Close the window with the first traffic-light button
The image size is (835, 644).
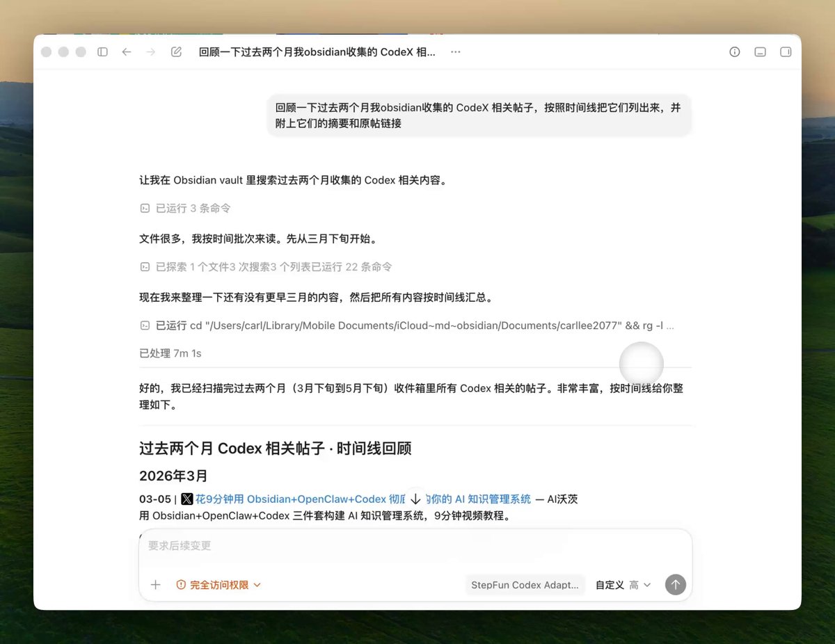tap(47, 52)
